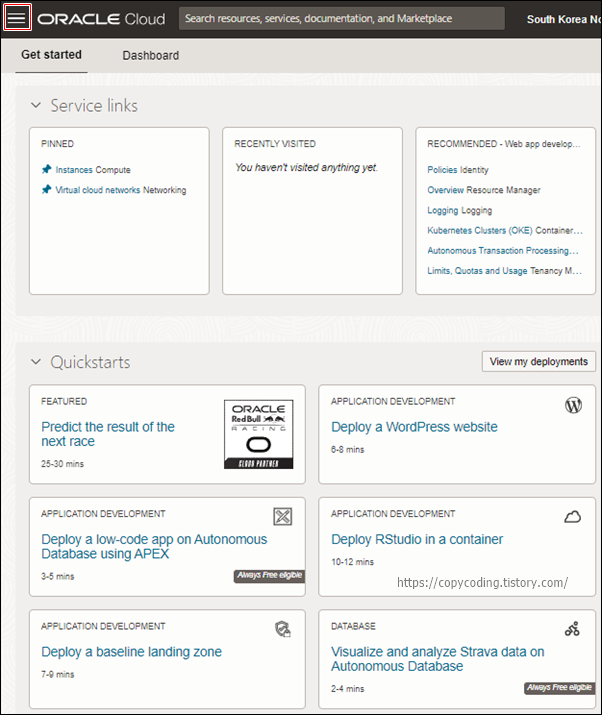This screenshot has width=602, height=715.
Task: Open Visualize and analyze Strava data quickstart
Action: click(438, 659)
